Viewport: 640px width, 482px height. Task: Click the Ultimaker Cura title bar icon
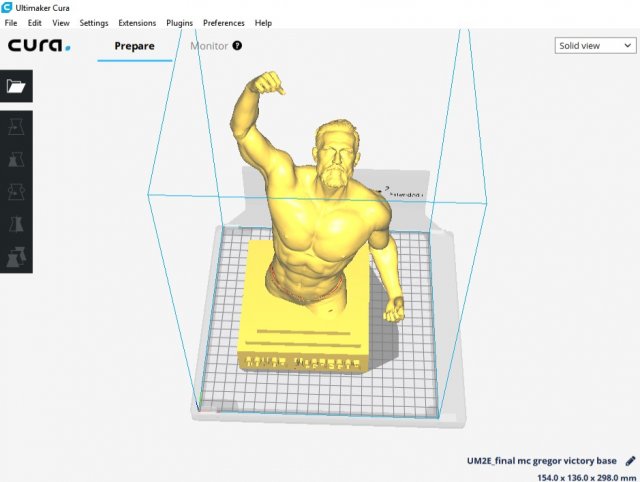7,8
